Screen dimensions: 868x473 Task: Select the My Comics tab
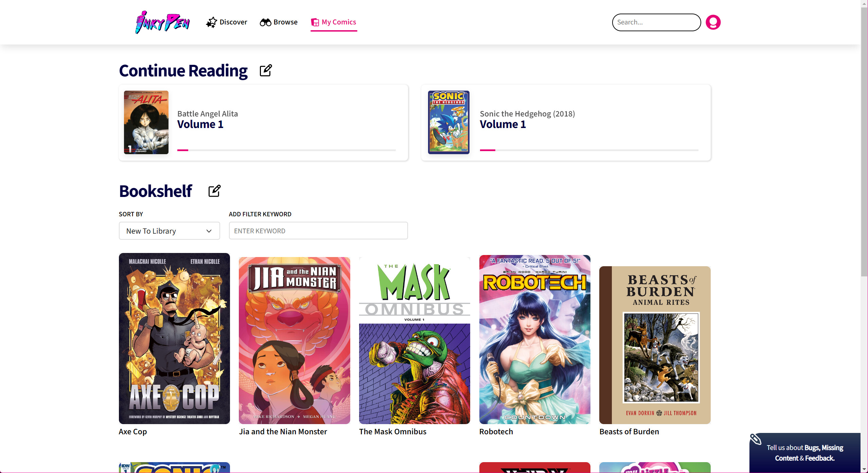click(334, 22)
